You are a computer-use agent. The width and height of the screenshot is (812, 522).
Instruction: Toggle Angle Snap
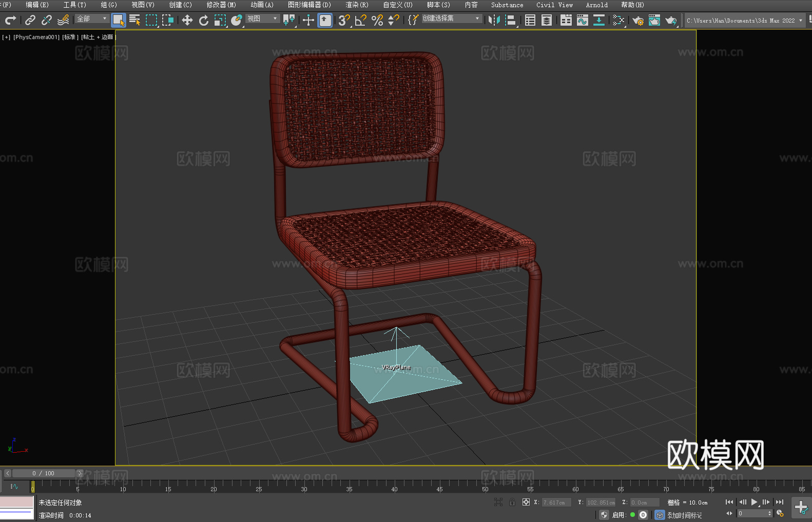(361, 20)
